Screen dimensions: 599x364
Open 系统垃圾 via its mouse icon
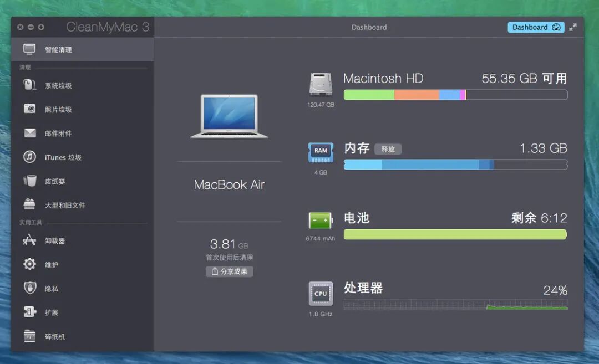[29, 85]
